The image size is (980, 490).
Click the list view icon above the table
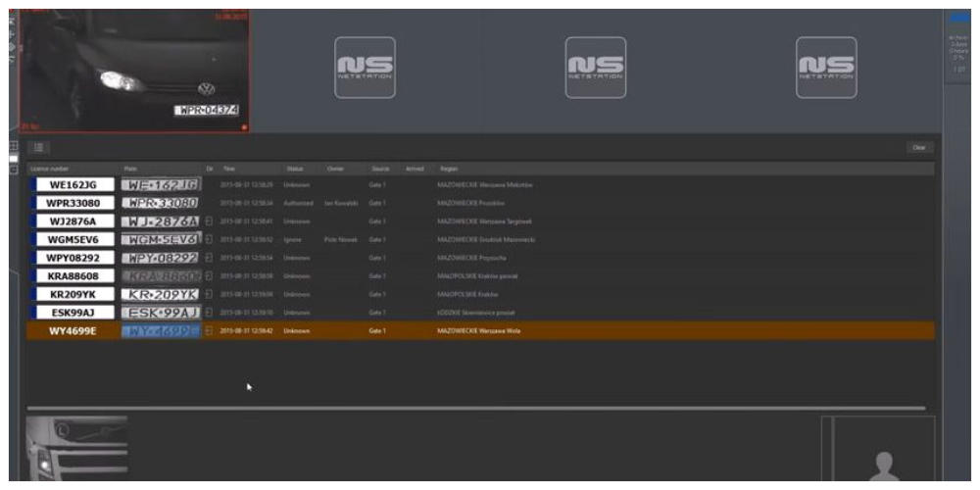pyautogui.click(x=40, y=147)
